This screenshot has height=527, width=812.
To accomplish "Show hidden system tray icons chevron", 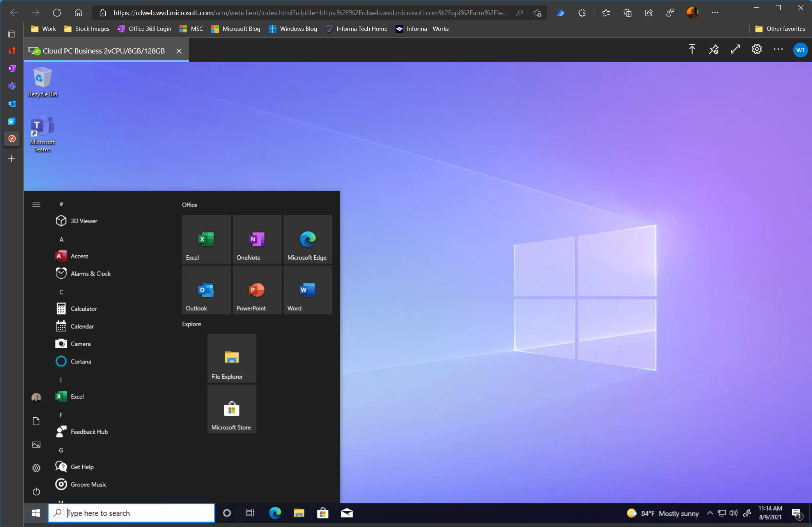I will click(x=710, y=513).
